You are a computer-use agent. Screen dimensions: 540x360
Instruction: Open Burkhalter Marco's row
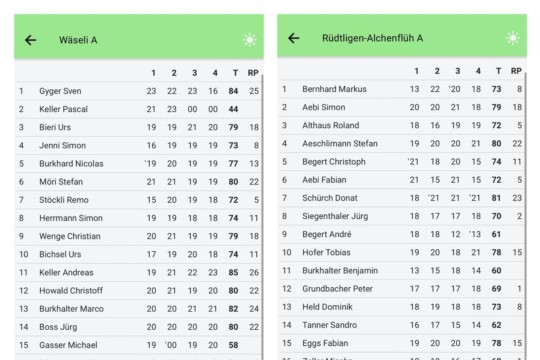(x=138, y=309)
